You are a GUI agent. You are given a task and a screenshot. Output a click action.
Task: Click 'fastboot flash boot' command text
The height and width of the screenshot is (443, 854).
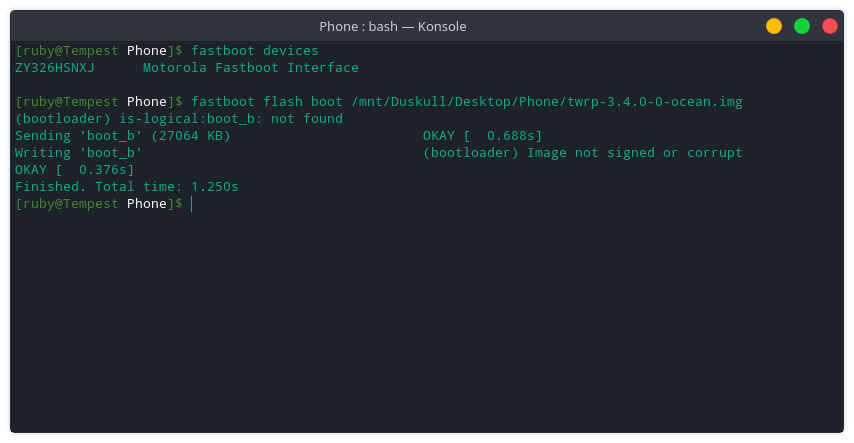tap(267, 102)
